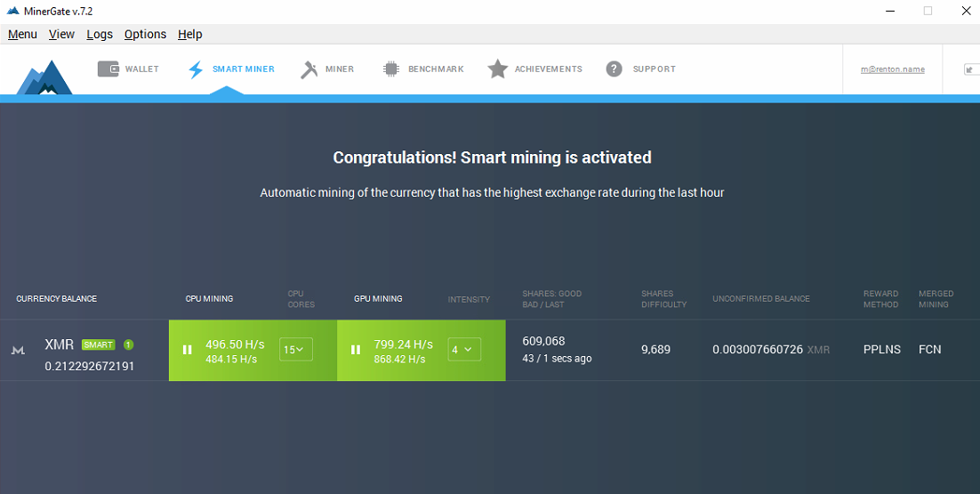Click the unconfirmed balance 0.003007660726
This screenshot has width=980, height=494.
(x=758, y=350)
